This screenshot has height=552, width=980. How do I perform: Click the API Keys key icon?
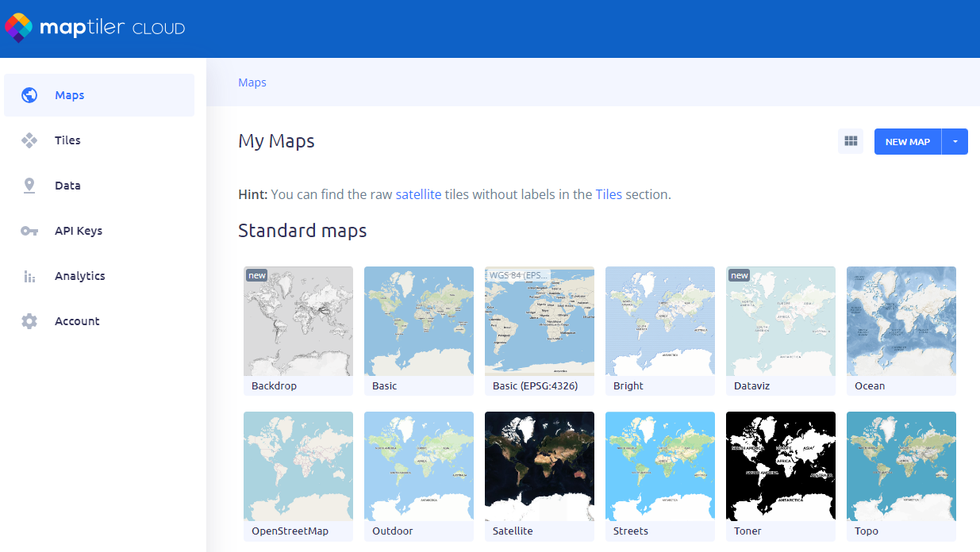coord(29,231)
